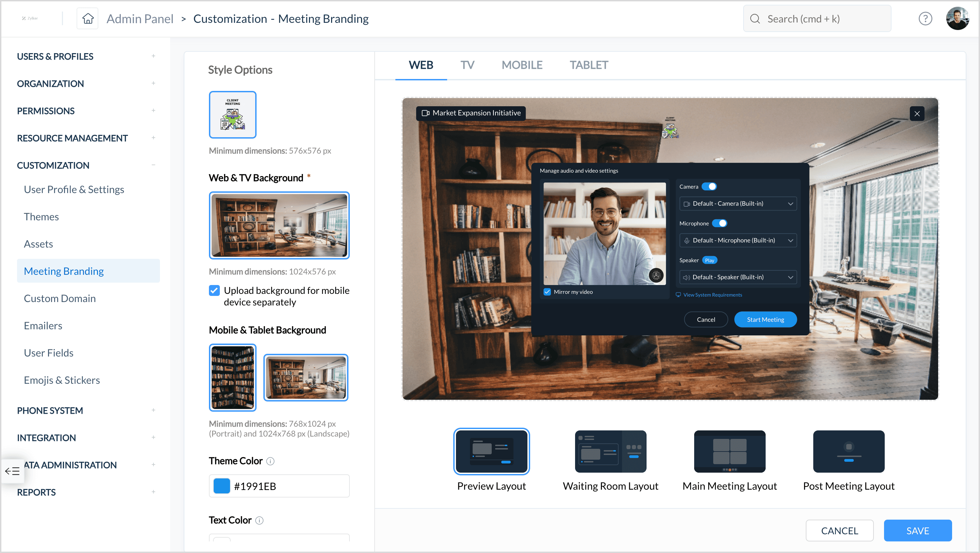Switch to the MOBILE tab
This screenshot has width=980, height=553.
point(522,65)
